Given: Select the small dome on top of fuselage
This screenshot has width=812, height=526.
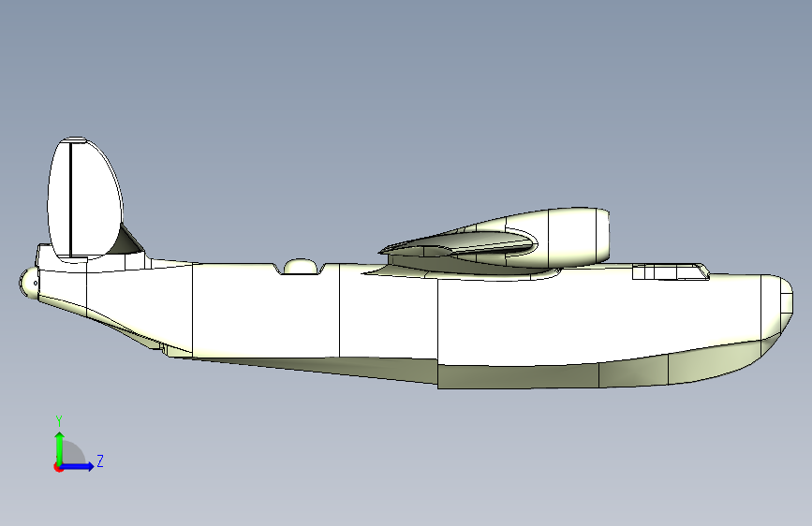Looking at the screenshot, I should [x=300, y=266].
